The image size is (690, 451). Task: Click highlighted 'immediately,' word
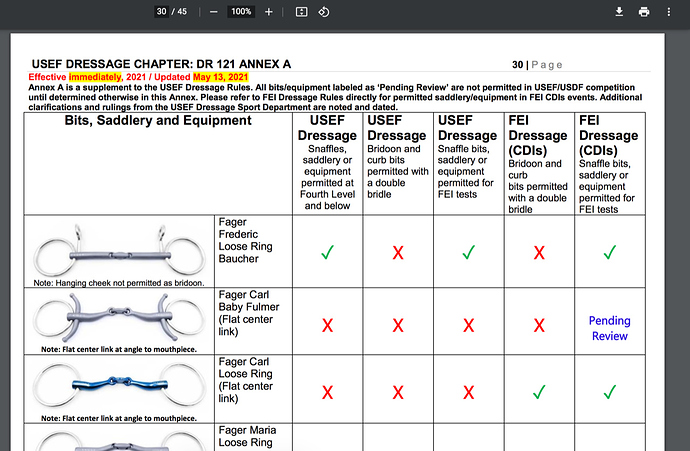click(x=95, y=77)
